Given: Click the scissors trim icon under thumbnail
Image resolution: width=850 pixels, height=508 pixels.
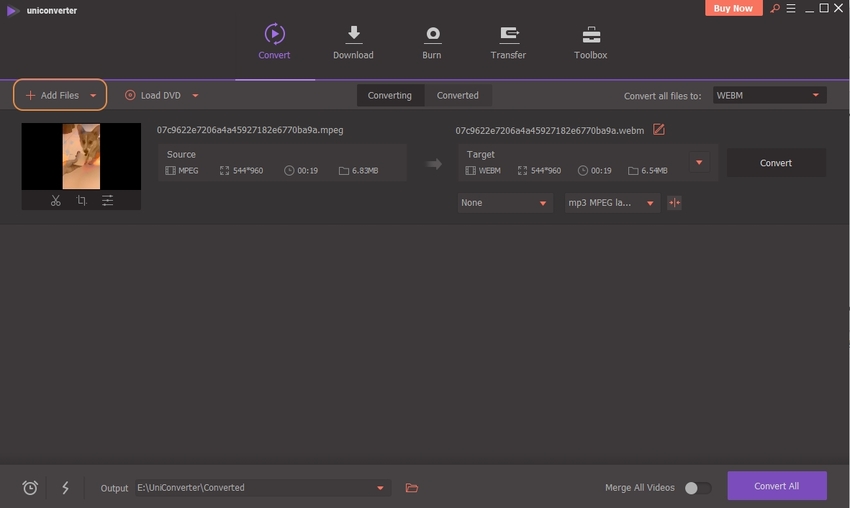Looking at the screenshot, I should pyautogui.click(x=55, y=201).
